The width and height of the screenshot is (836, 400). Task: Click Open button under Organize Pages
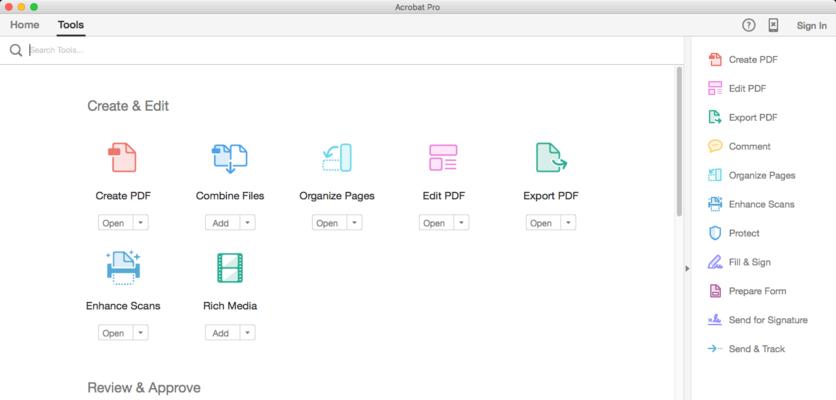point(329,223)
